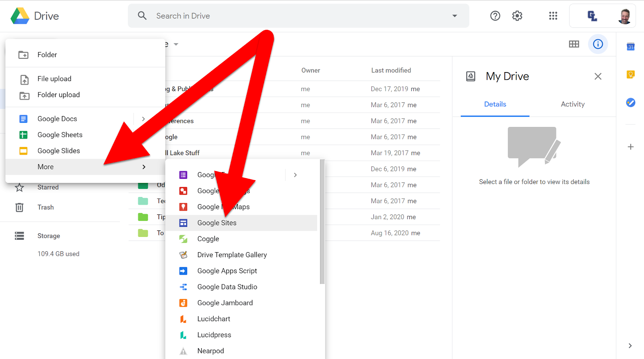Sort by Last modified column header

391,71
